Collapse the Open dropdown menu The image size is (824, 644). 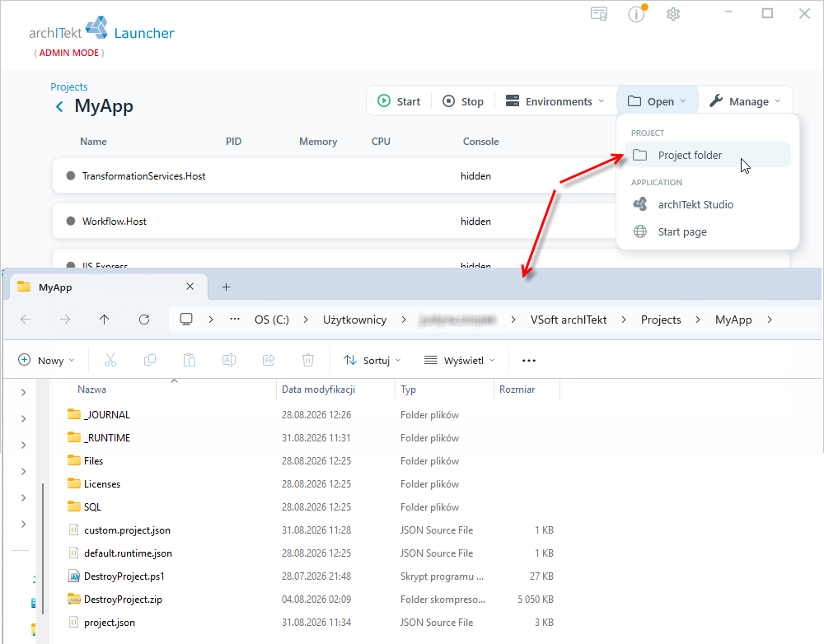click(x=657, y=101)
